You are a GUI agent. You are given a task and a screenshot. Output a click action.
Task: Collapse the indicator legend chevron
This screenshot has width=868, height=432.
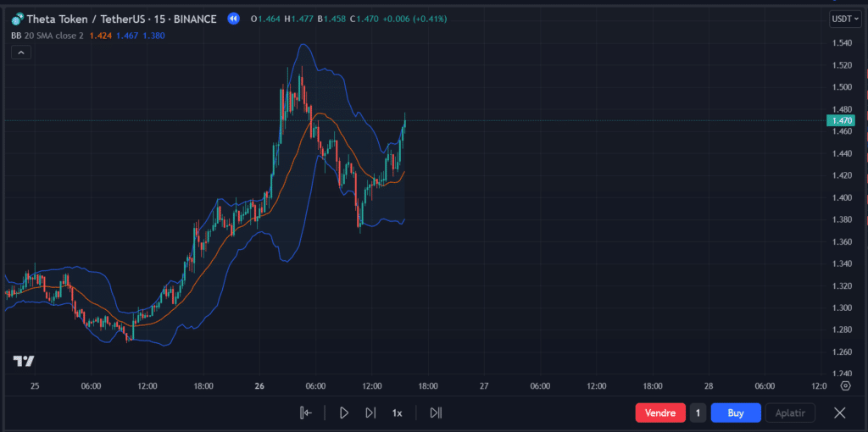[x=21, y=53]
